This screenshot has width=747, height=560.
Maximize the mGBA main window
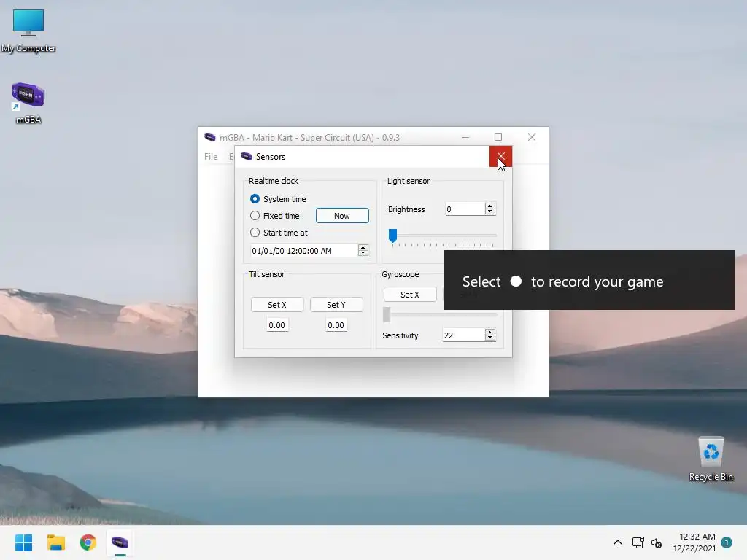coord(498,137)
